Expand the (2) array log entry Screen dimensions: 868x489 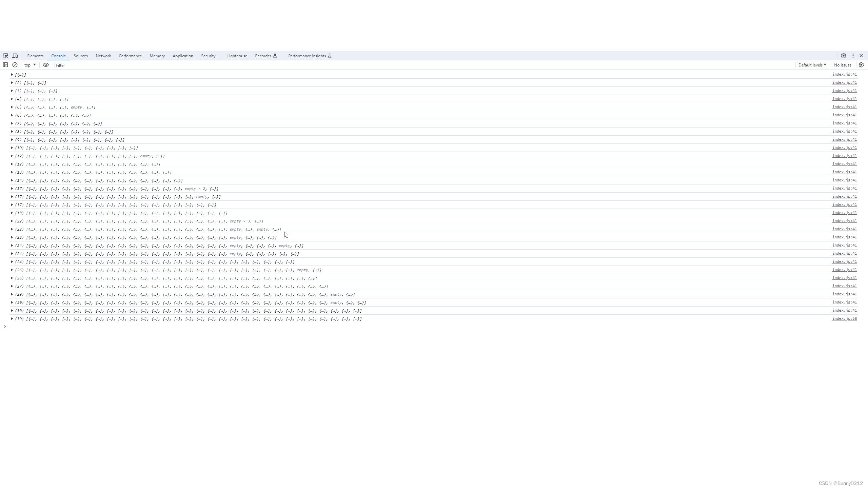pyautogui.click(x=12, y=83)
